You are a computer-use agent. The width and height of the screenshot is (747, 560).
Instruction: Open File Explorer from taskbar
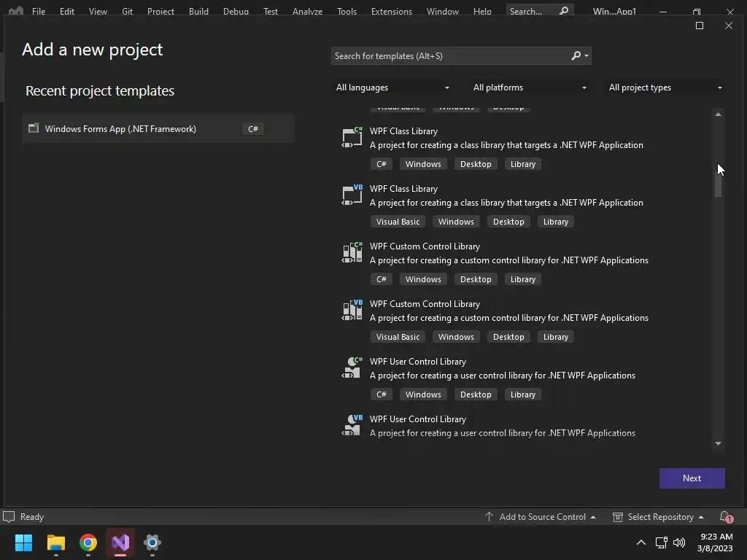[x=55, y=542]
